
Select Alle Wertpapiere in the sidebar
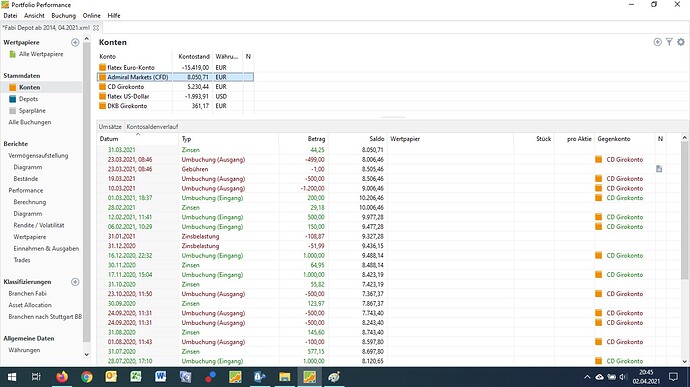tap(41, 54)
